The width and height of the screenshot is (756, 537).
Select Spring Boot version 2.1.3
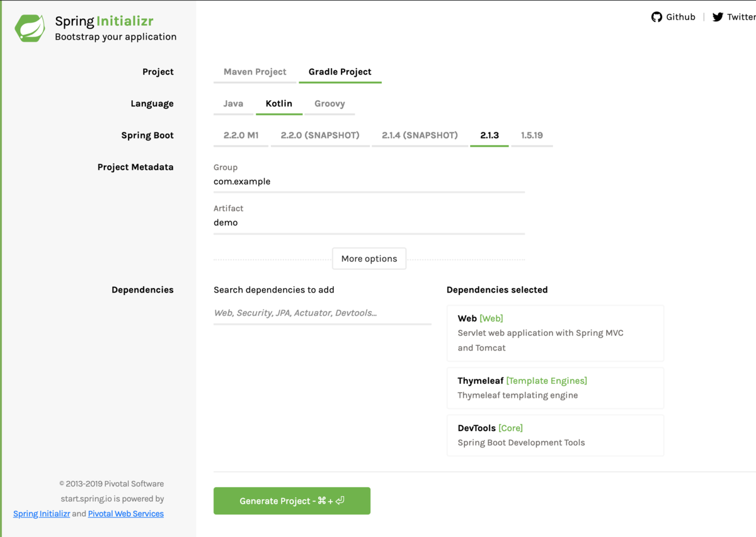pyautogui.click(x=490, y=135)
